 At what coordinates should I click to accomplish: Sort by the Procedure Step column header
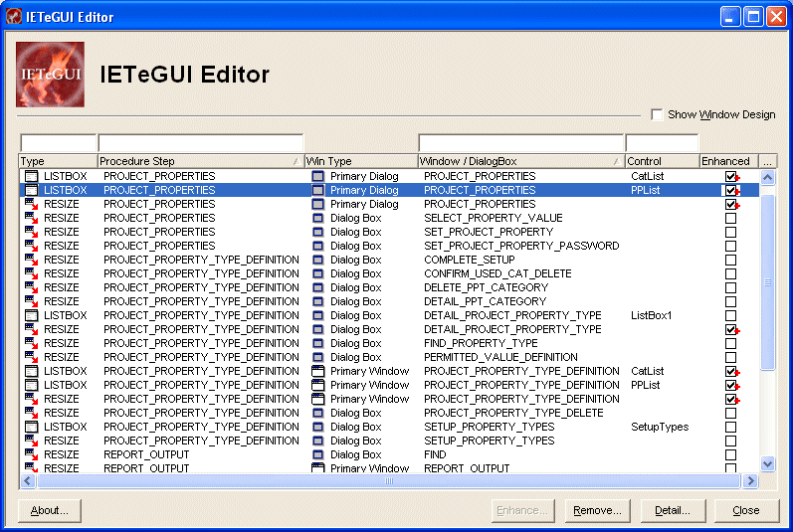[x=199, y=161]
